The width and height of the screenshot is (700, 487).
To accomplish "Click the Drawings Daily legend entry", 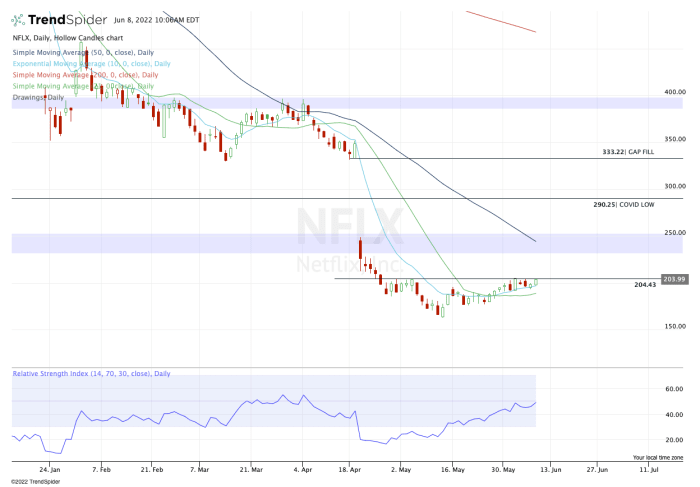I will click(x=38, y=97).
